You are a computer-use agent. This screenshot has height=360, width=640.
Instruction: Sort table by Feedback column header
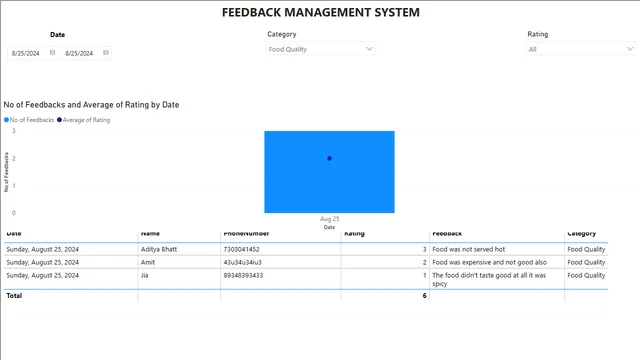point(447,234)
